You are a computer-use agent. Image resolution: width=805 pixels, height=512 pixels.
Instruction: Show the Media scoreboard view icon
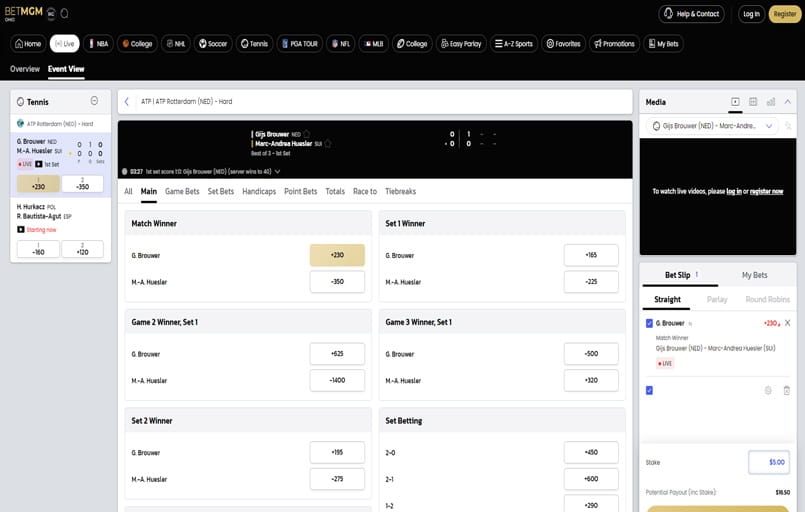(753, 102)
